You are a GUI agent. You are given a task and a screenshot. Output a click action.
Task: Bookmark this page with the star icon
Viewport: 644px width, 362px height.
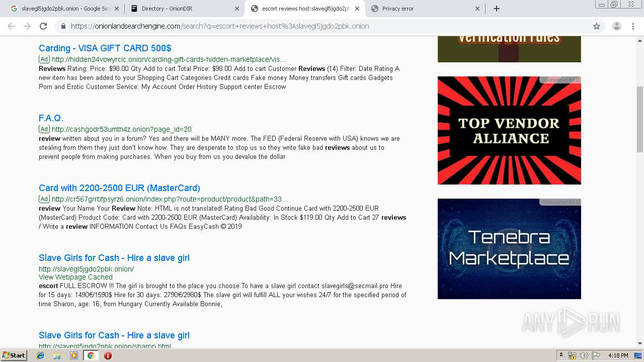tap(597, 26)
